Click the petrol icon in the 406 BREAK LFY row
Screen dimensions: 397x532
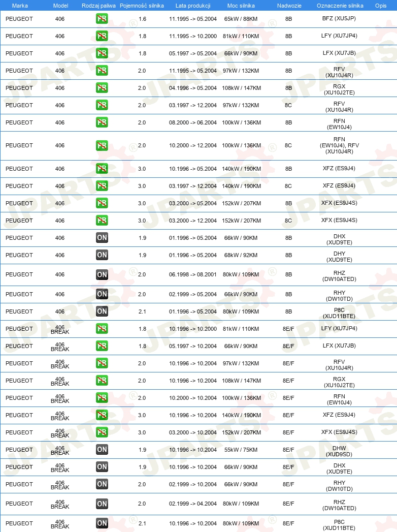102,329
